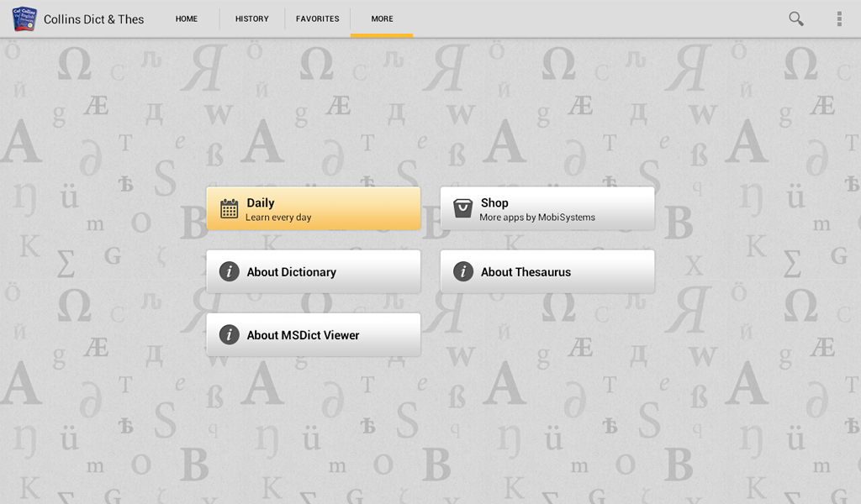Switch to the HISTORY tab

[x=252, y=18]
